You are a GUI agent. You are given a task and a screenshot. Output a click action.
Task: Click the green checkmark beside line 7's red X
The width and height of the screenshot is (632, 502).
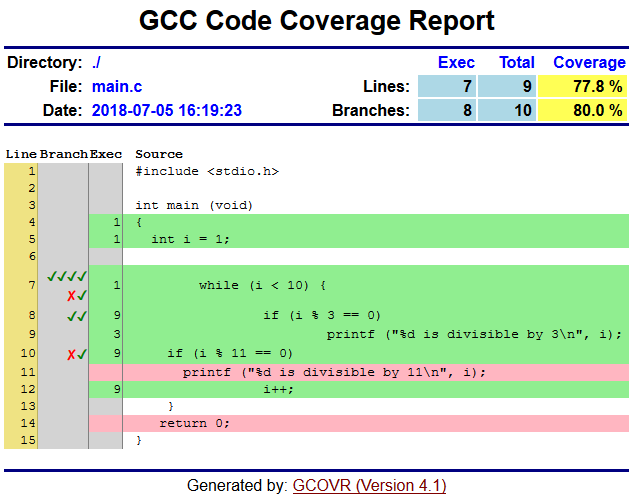pyautogui.click(x=83, y=296)
